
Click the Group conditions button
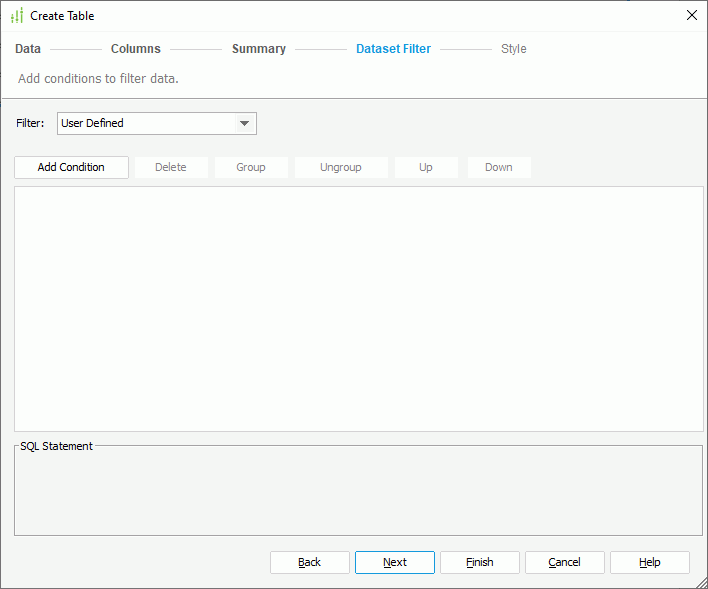(251, 167)
